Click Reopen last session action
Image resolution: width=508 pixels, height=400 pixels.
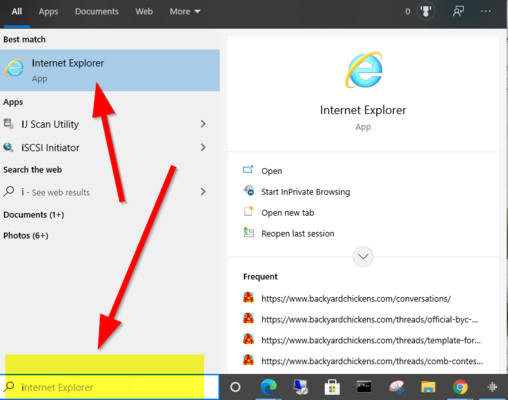298,234
